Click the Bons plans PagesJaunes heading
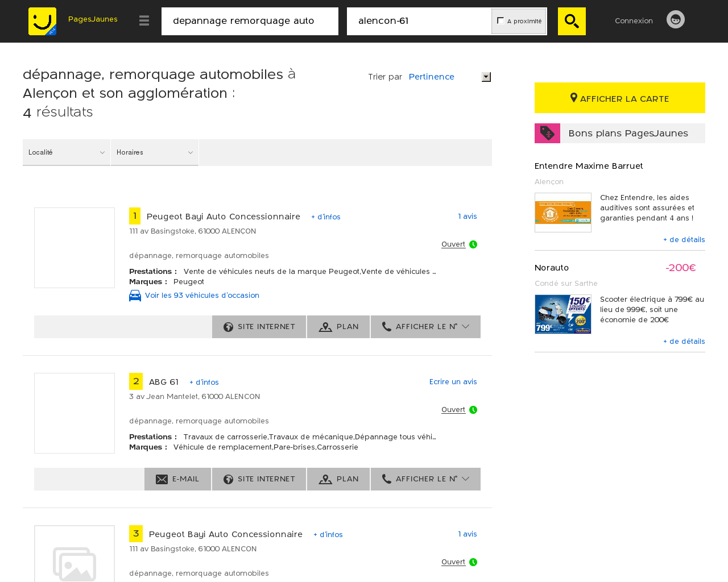This screenshot has width=728, height=582. tap(628, 133)
